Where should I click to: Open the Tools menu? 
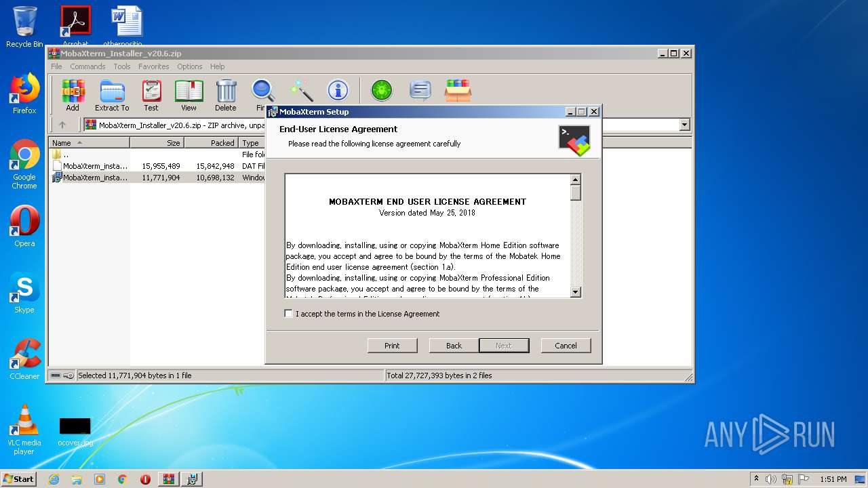point(122,66)
